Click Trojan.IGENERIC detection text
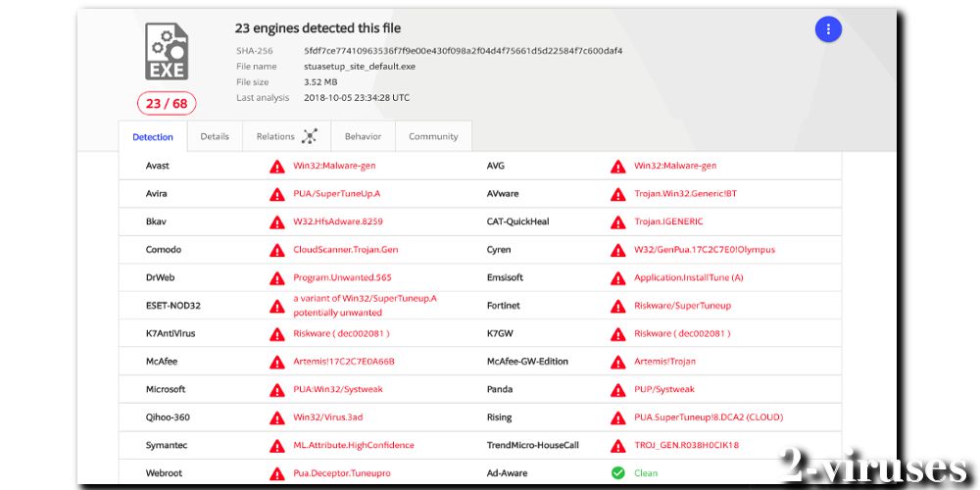The height and width of the screenshot is (490, 980). pos(668,221)
